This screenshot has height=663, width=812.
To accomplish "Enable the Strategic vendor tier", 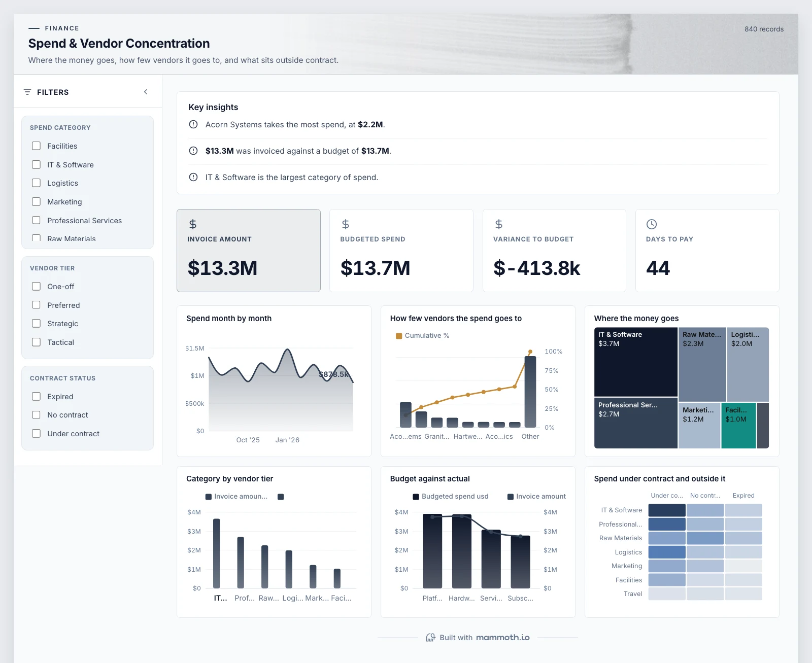I will (x=36, y=324).
